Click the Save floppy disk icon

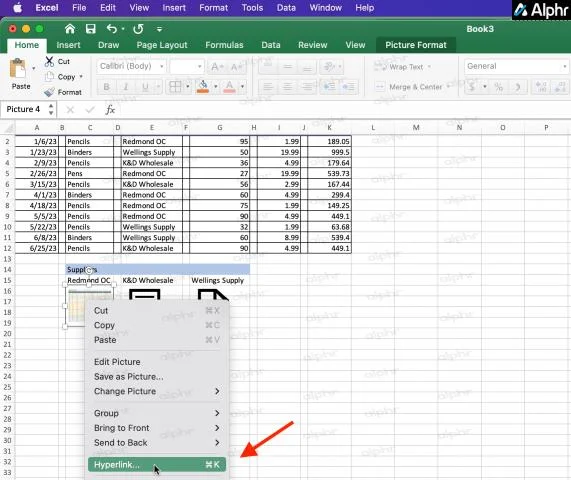[90, 29]
